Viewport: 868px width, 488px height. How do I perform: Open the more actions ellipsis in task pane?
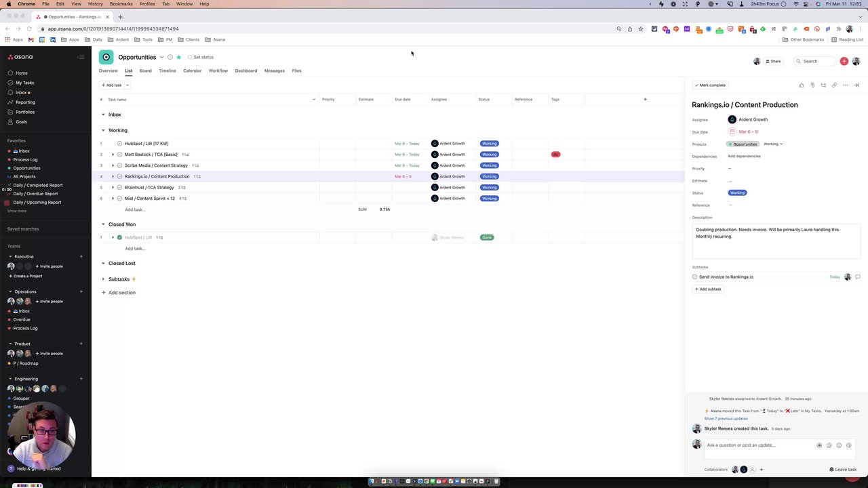coord(845,85)
